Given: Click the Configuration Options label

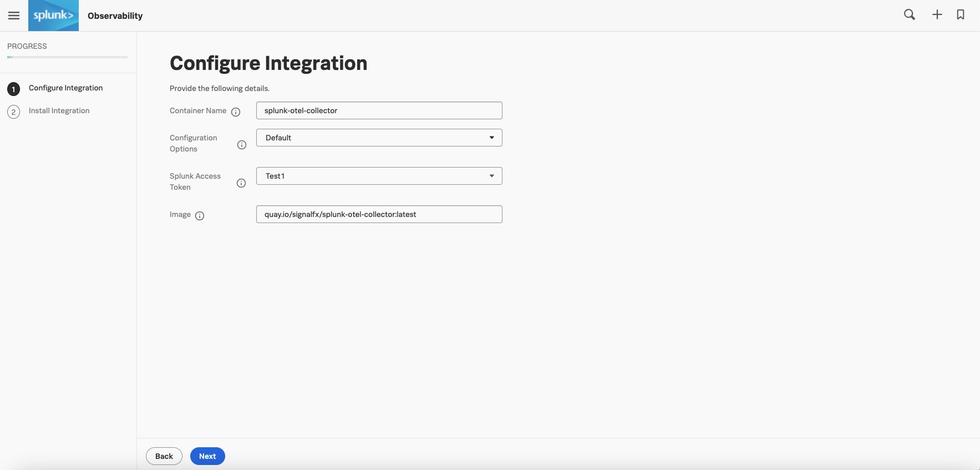Looking at the screenshot, I should [194, 143].
